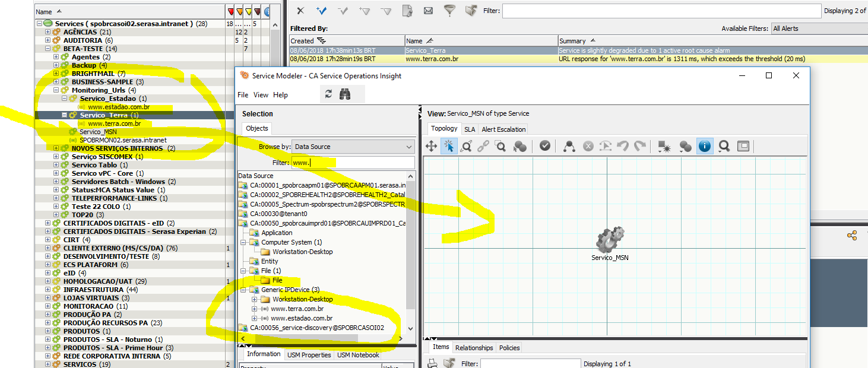Click the email alert envelope icon
The height and width of the screenshot is (368, 868).
428,10
